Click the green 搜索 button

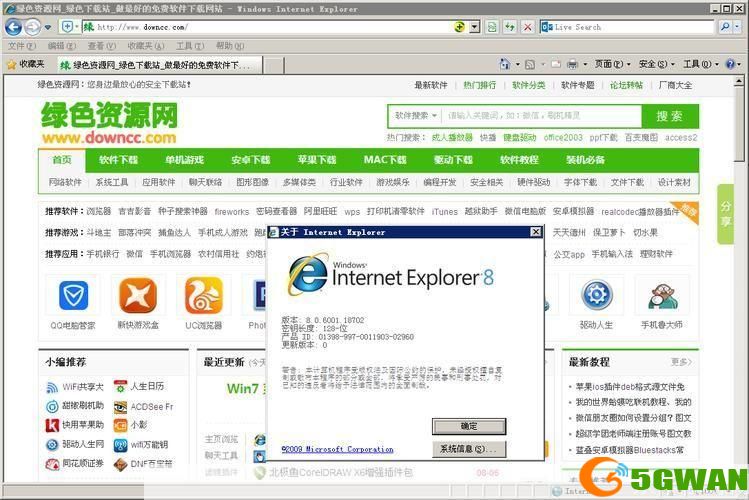click(x=670, y=116)
